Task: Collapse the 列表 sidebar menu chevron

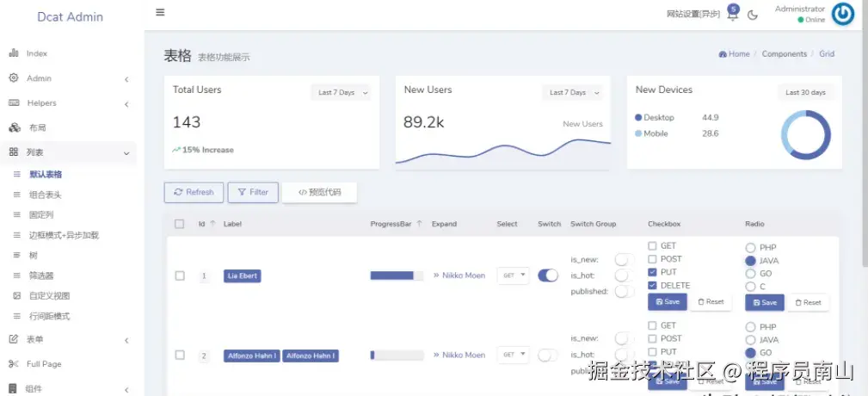Action: tap(126, 153)
